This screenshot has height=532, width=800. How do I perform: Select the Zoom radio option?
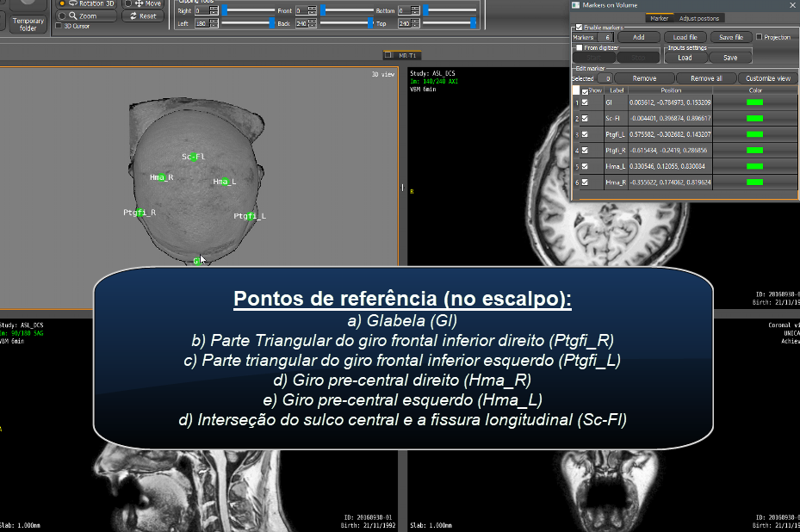point(62,16)
